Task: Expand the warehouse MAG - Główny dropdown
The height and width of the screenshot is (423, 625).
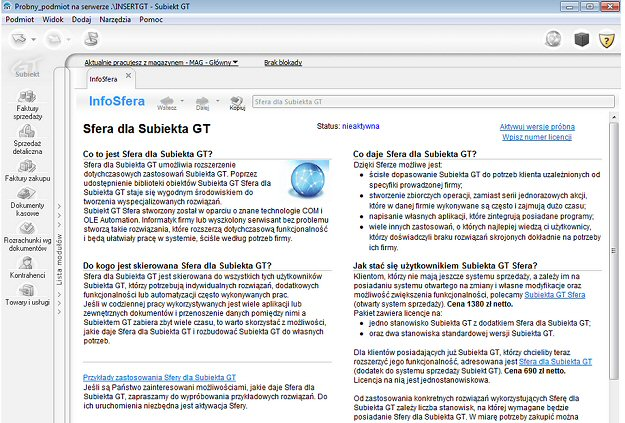Action: (235, 63)
